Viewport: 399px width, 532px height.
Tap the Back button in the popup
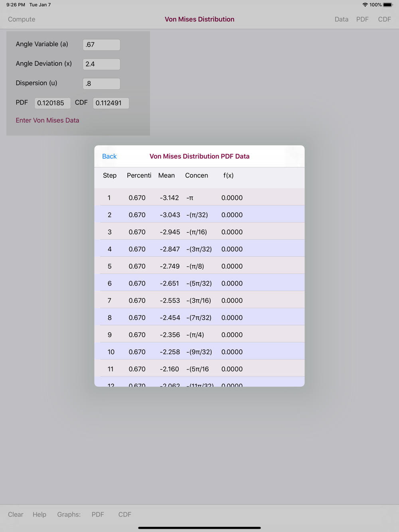109,156
